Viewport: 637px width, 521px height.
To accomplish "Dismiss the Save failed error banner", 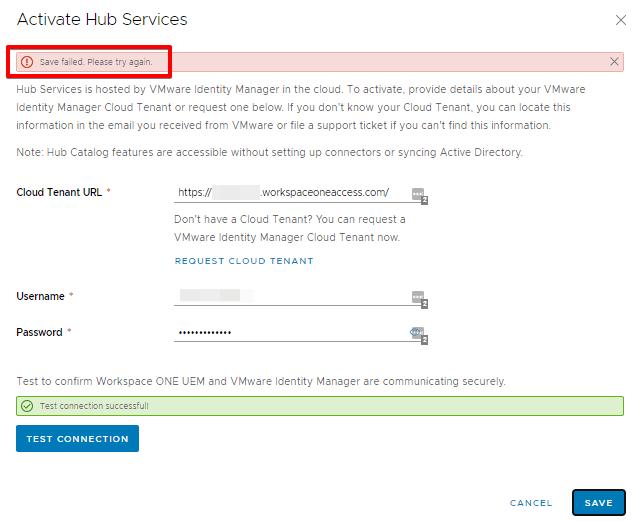I will (x=614, y=62).
